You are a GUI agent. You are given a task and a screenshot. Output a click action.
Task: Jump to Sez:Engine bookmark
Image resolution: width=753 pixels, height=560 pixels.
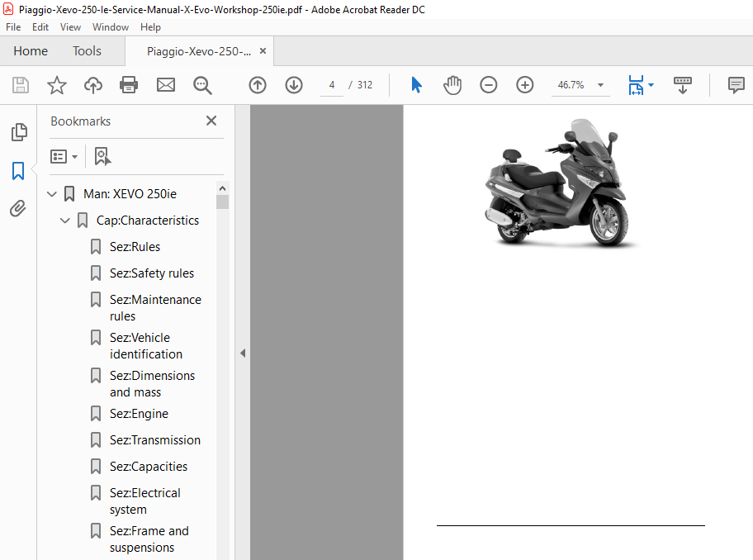point(139,414)
